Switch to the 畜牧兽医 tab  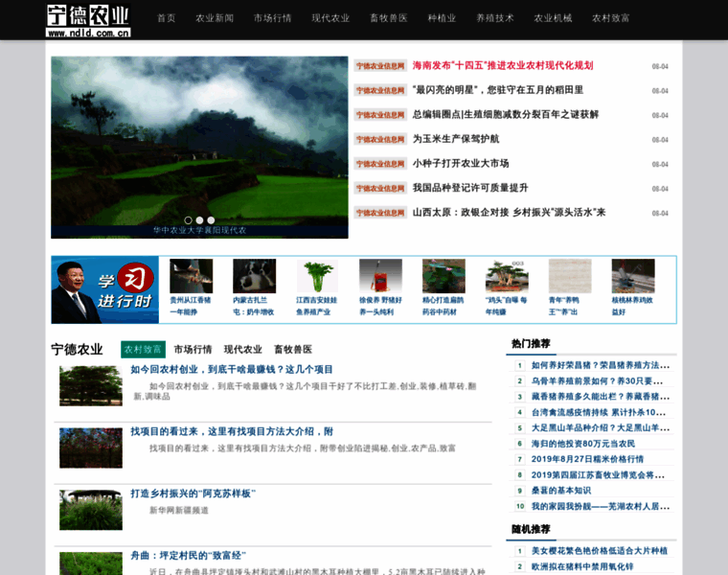click(293, 349)
